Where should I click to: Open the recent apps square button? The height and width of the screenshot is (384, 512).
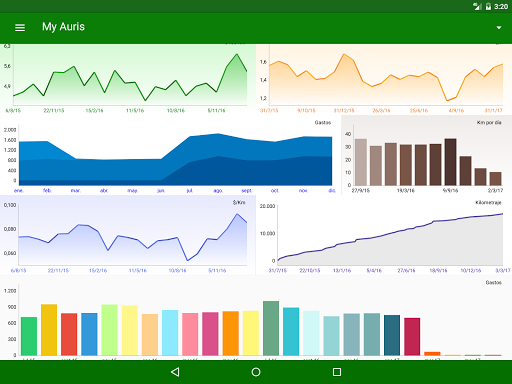(x=337, y=372)
